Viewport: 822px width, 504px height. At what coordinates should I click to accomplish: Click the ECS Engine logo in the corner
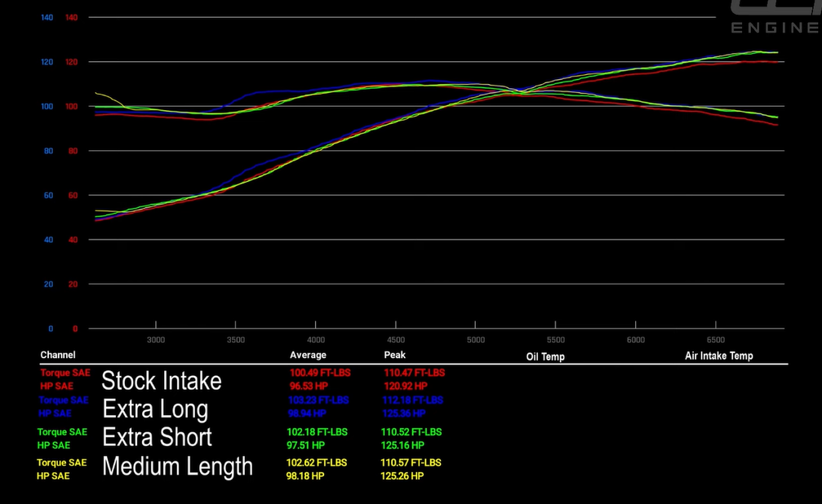tap(775, 17)
